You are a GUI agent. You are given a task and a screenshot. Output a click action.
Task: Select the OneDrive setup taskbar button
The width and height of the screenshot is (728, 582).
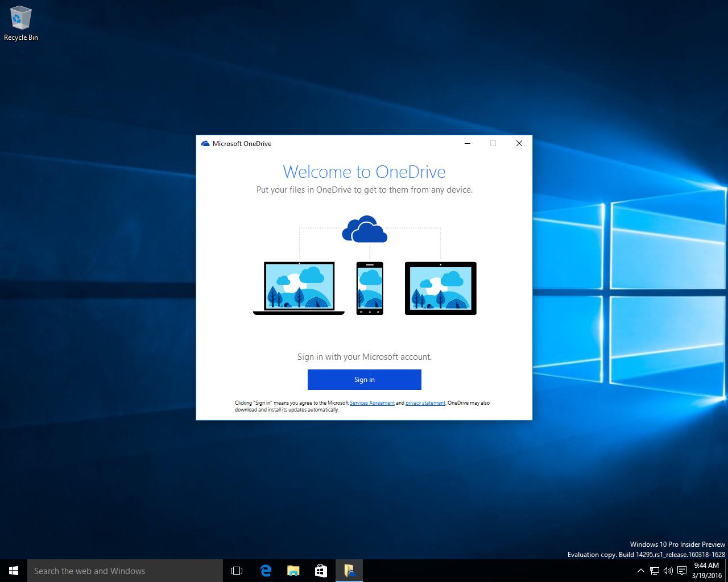pyautogui.click(x=349, y=571)
